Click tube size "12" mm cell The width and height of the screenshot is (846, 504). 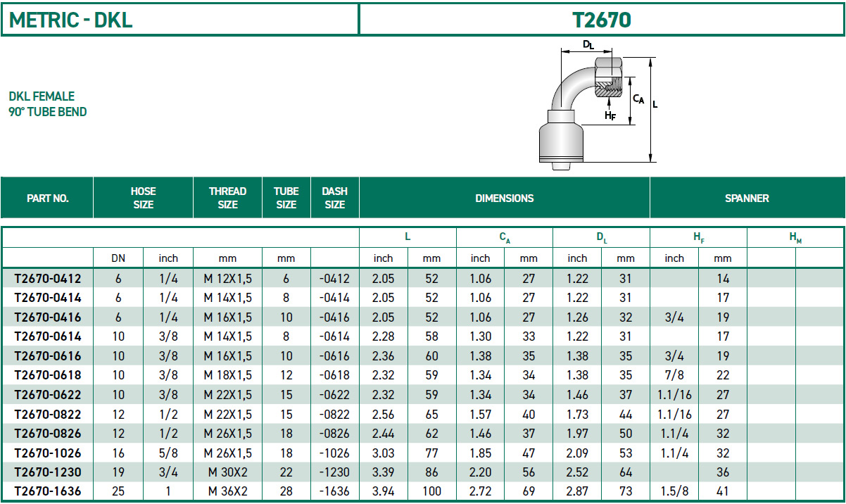(x=286, y=375)
